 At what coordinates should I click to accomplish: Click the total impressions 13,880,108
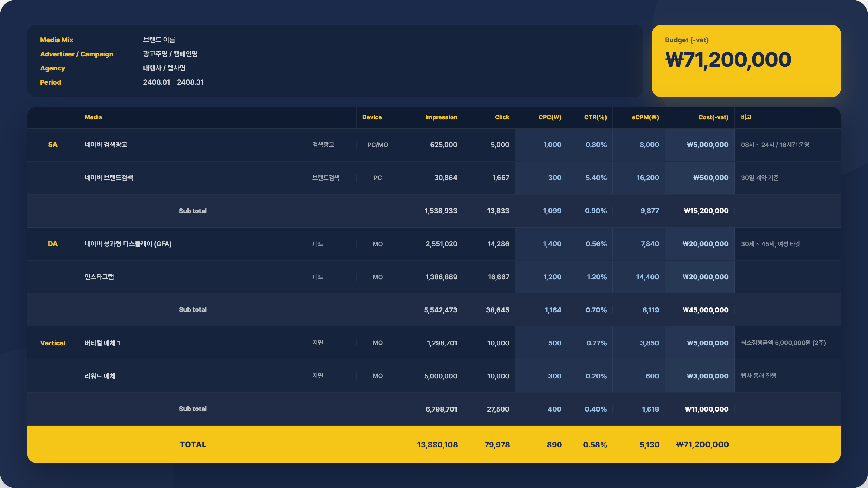(437, 445)
